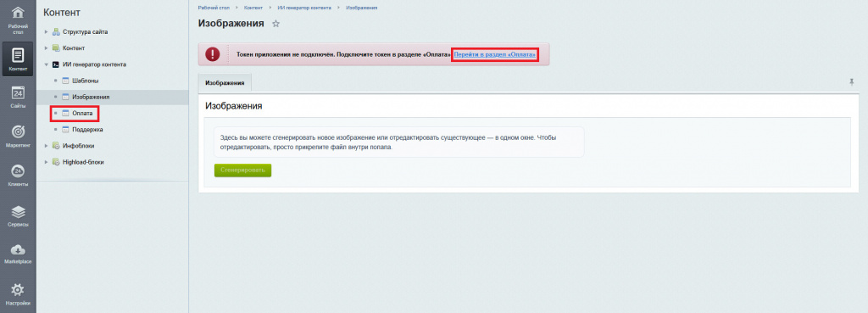Open the Рабочий стол home icon
This screenshot has height=313, width=868.
pyautogui.click(x=18, y=12)
